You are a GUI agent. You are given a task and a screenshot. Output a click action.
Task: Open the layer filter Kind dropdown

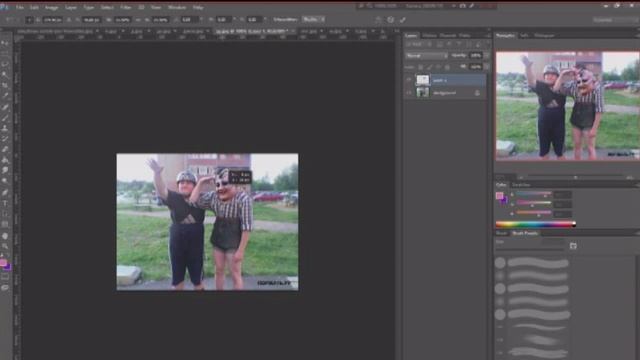click(416, 44)
